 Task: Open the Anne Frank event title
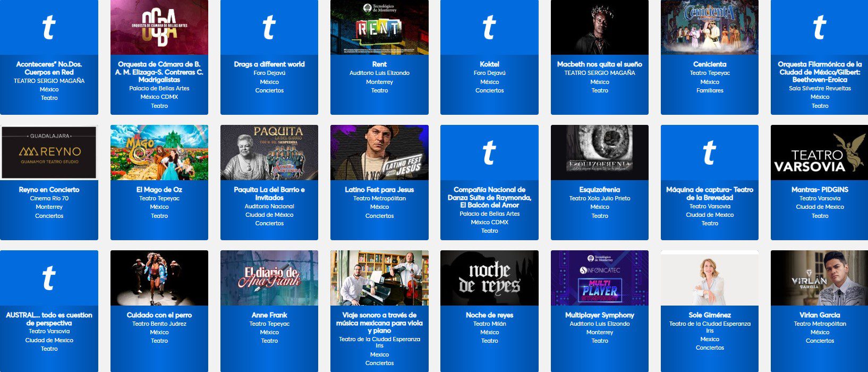click(269, 315)
